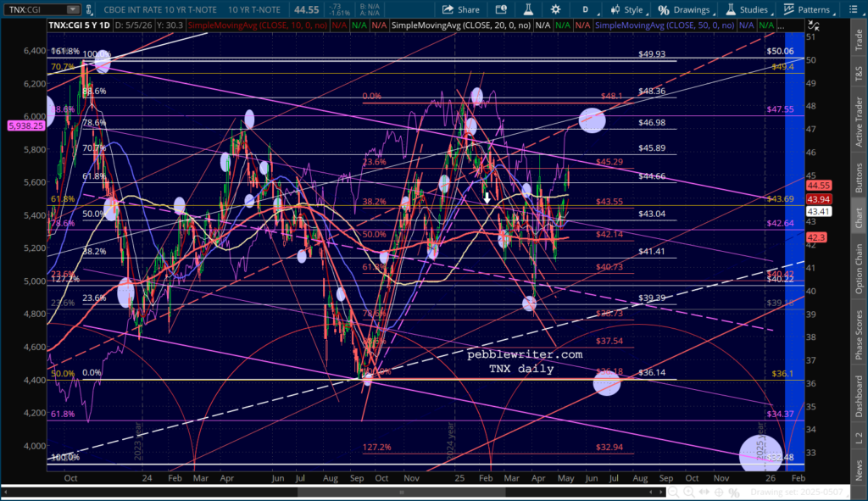Viewport: 868px width, 501px height.
Task: Click the scroll-right arrow near zoom icons
Action: 661,492
